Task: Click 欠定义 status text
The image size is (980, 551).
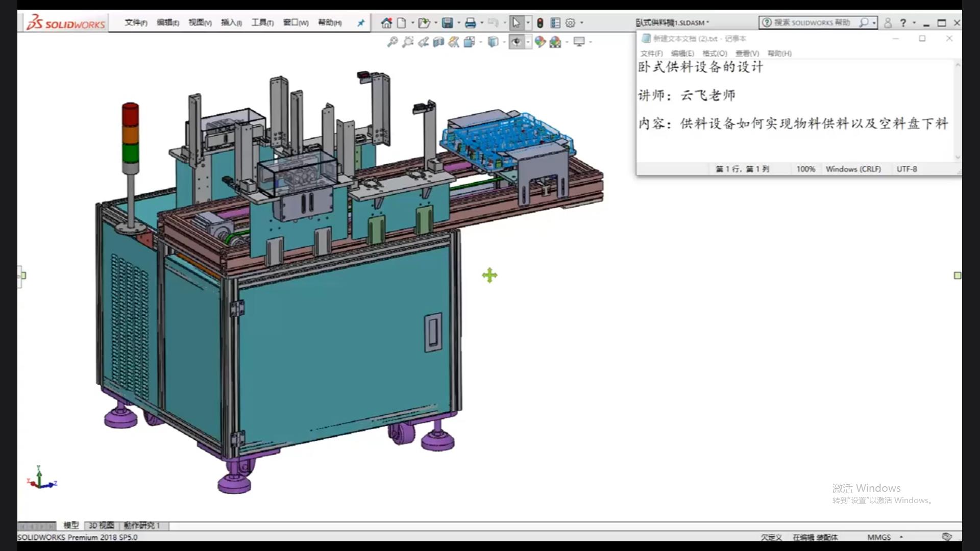Action: (x=771, y=537)
